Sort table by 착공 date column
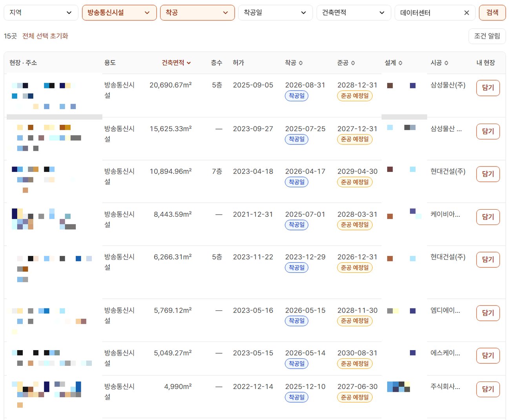Viewport: 510px width, 420px height. (294, 63)
